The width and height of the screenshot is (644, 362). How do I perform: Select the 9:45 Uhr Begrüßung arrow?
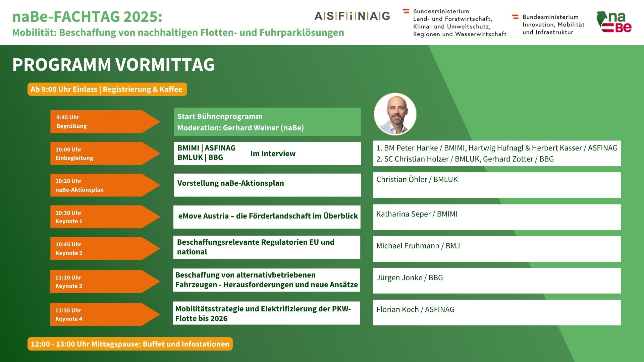(x=101, y=122)
